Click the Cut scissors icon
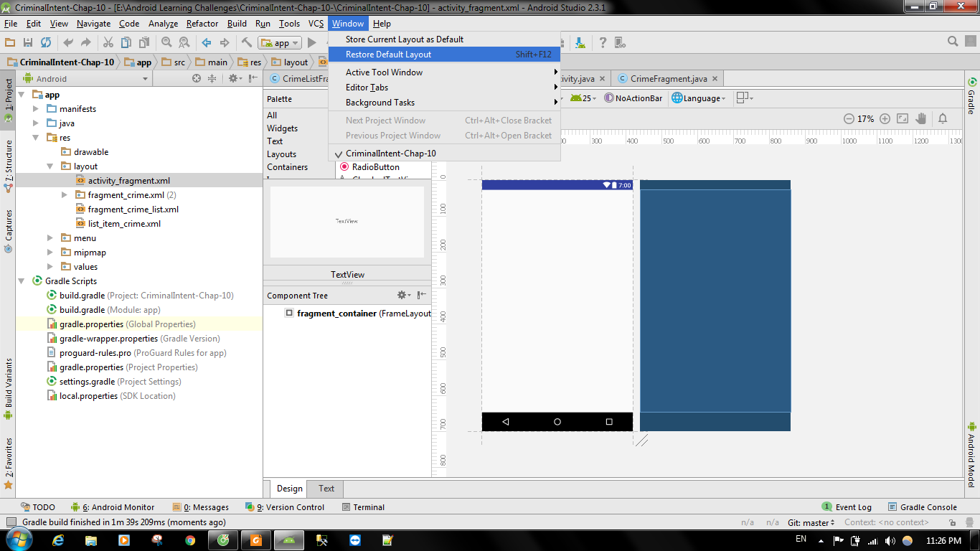Viewport: 980px width, 551px height. click(x=108, y=43)
